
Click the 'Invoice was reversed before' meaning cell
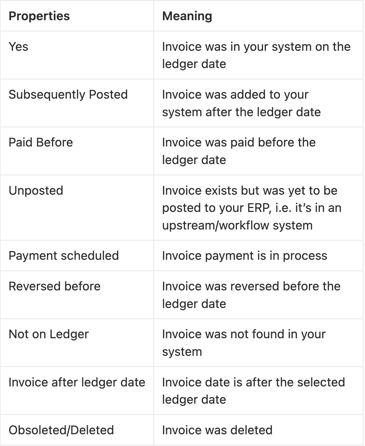point(258,295)
